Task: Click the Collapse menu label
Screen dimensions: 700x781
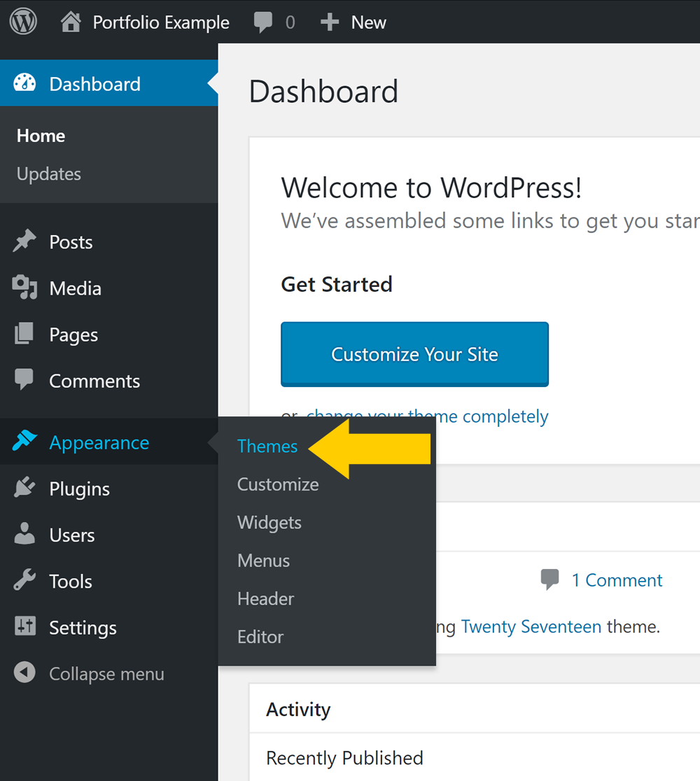Action: (106, 674)
